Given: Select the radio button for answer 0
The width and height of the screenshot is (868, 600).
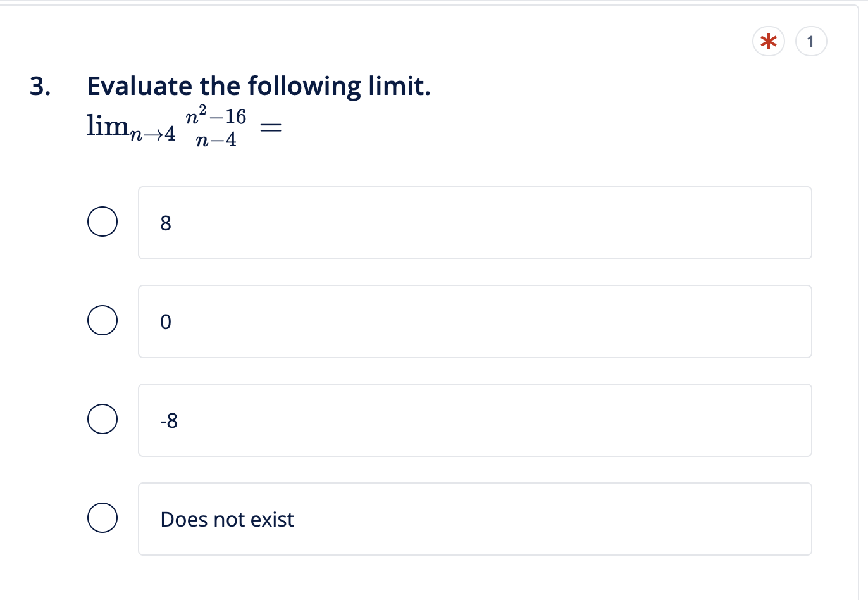Looking at the screenshot, I should (102, 320).
